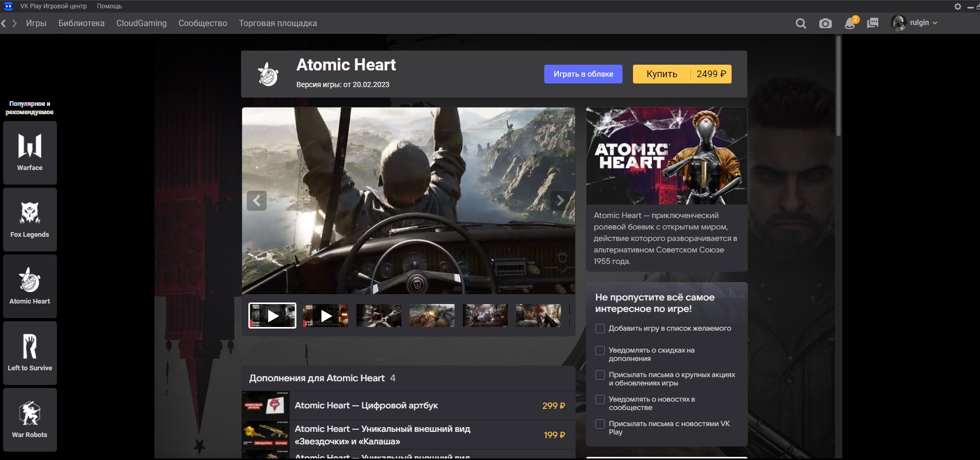The width and height of the screenshot is (980, 460).
Task: Open the Библиотека tab
Action: tap(81, 23)
